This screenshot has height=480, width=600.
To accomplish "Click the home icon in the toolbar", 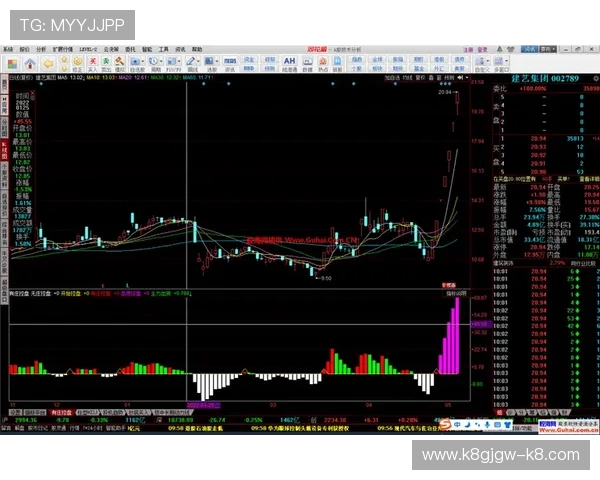I will click(30, 62).
